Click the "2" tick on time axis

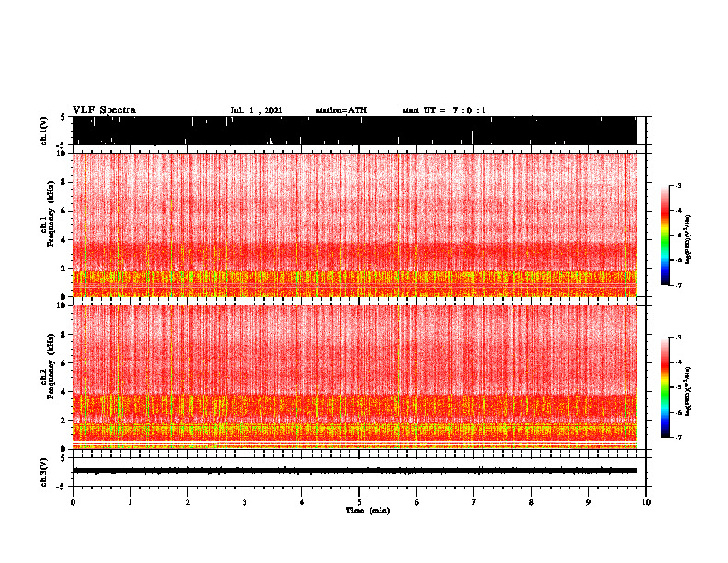(188, 502)
